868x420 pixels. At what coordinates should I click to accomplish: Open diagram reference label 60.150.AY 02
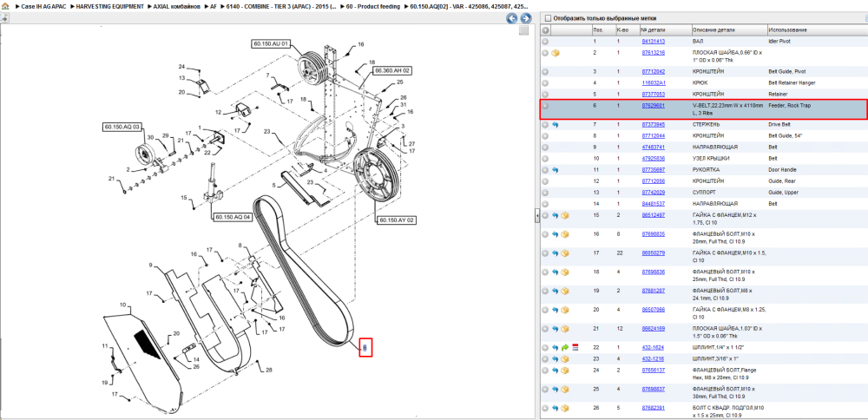click(397, 220)
